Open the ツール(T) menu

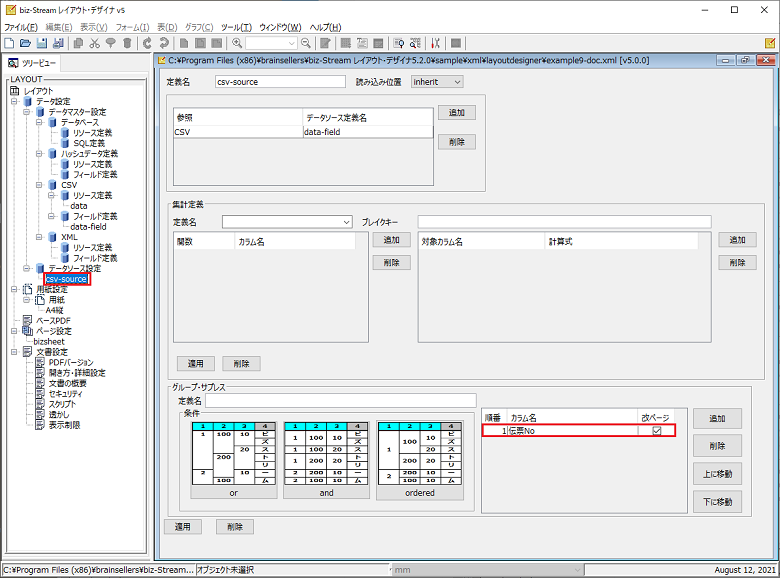point(236,27)
